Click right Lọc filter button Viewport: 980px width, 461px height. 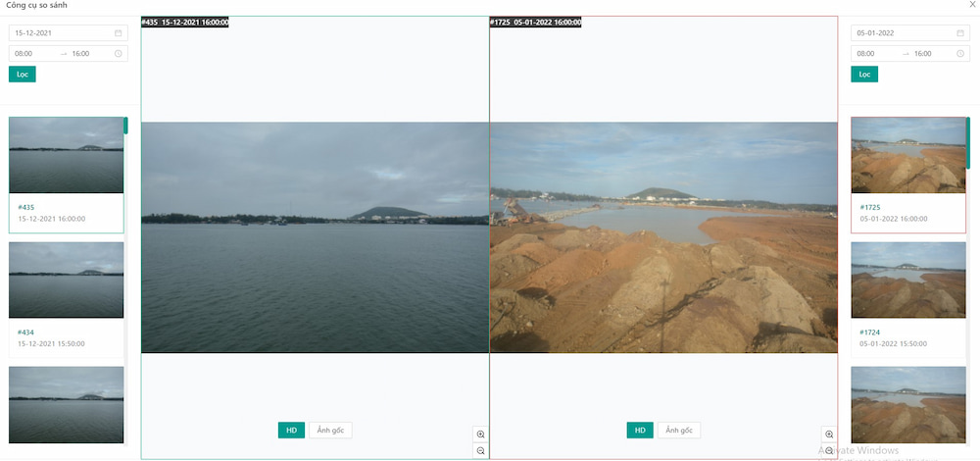pos(864,74)
